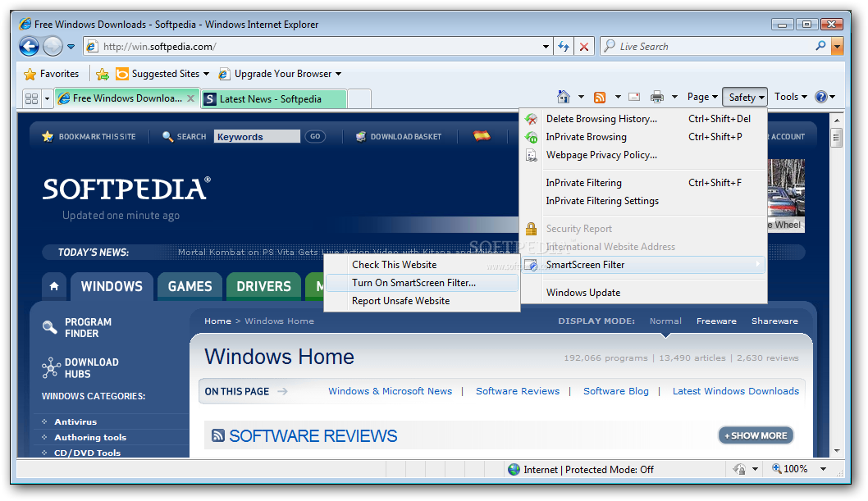This screenshot has height=501, width=868.
Task: Choose the Ctrl+Shift+F InPrivate Filtering menu item
Action: point(643,183)
